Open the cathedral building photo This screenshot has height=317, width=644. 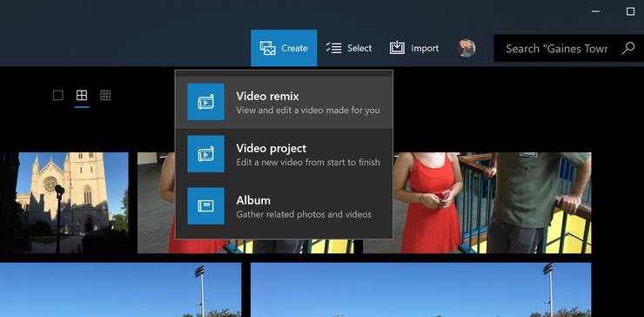pos(64,203)
